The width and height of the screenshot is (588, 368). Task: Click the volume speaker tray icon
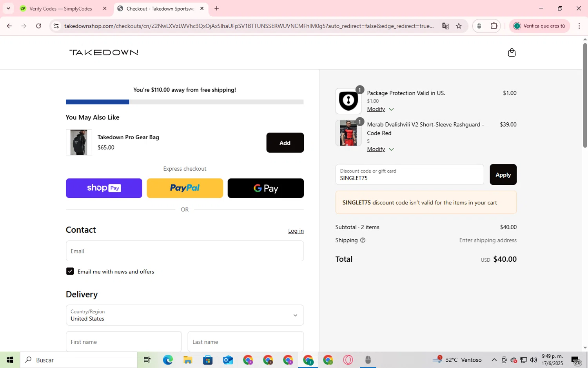(x=534, y=360)
